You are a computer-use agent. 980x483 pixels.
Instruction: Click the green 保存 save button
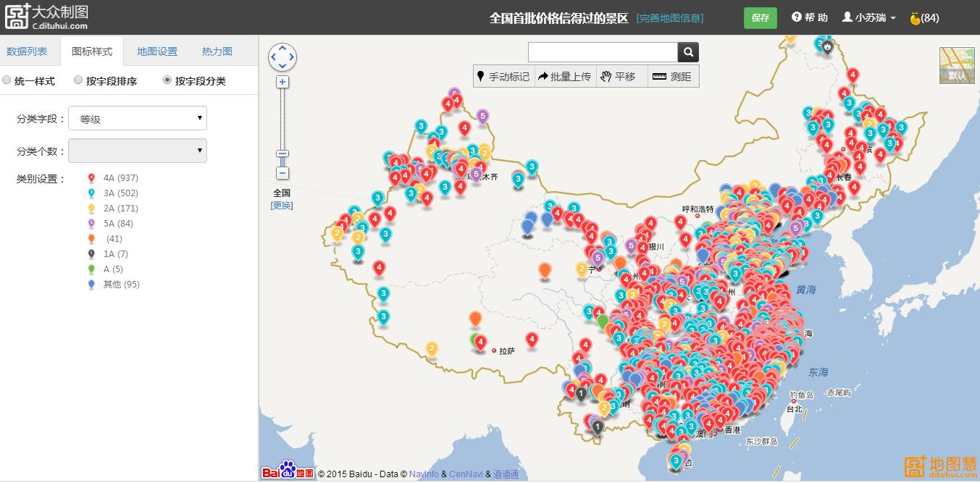coord(761,18)
